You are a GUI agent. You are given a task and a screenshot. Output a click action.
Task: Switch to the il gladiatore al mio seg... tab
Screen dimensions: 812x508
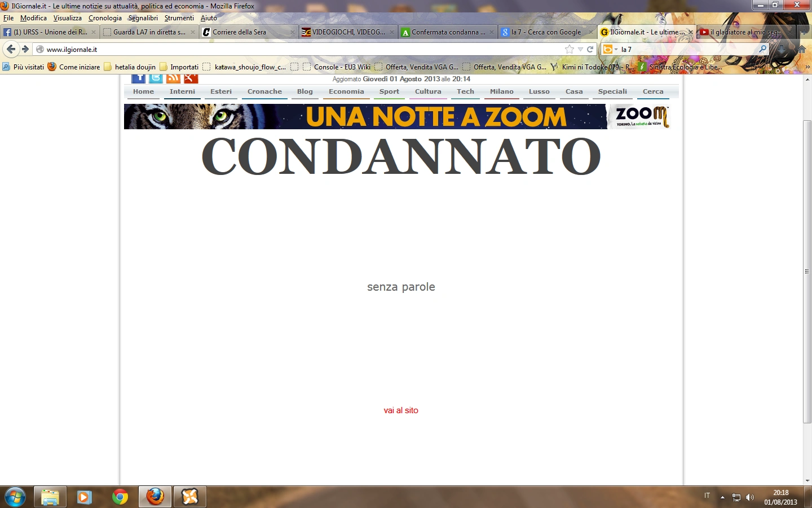pyautogui.click(x=745, y=32)
